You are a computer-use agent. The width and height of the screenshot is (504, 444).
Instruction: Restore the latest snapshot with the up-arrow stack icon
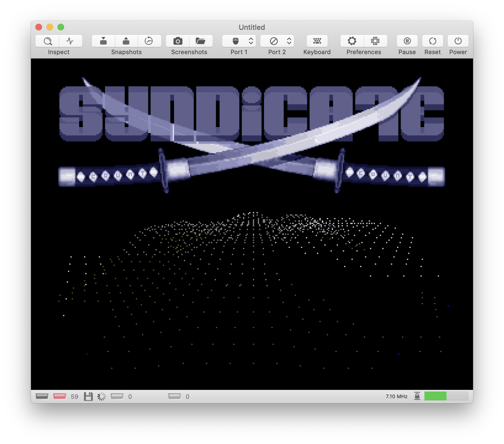point(126,41)
